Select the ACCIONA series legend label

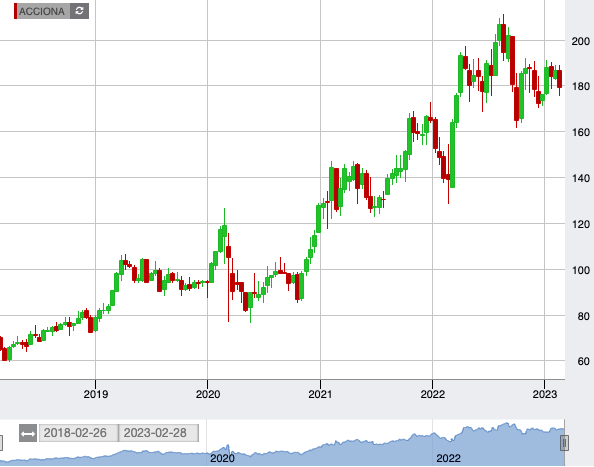(42, 11)
